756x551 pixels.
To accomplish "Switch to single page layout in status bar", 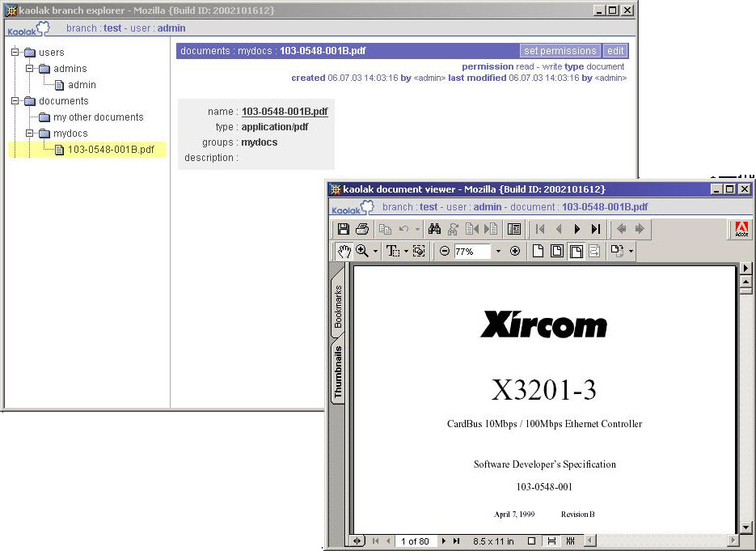I will pyautogui.click(x=531, y=540).
